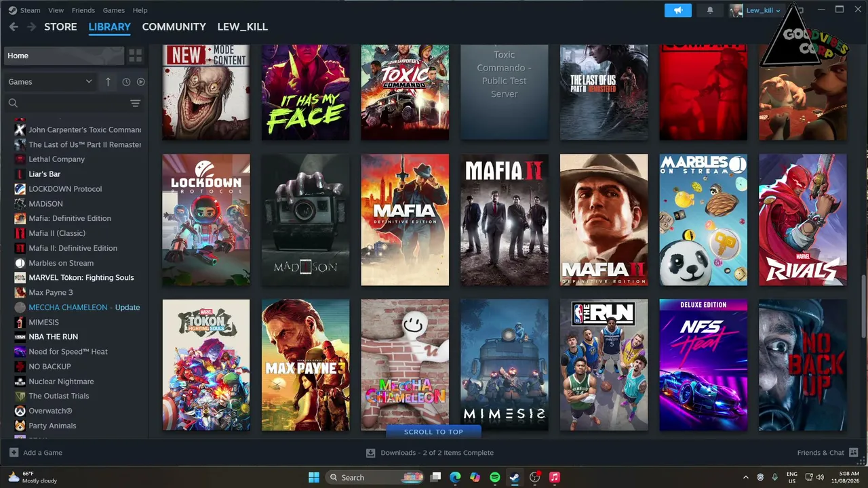Click the sidebar search magnifier icon
Image resolution: width=868 pixels, height=488 pixels.
pos(13,103)
